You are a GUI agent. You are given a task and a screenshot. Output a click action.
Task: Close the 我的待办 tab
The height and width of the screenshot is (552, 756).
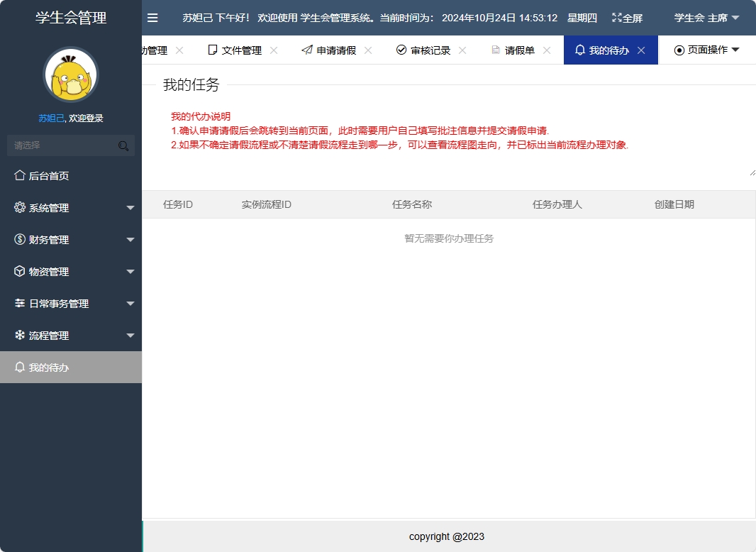coord(641,50)
